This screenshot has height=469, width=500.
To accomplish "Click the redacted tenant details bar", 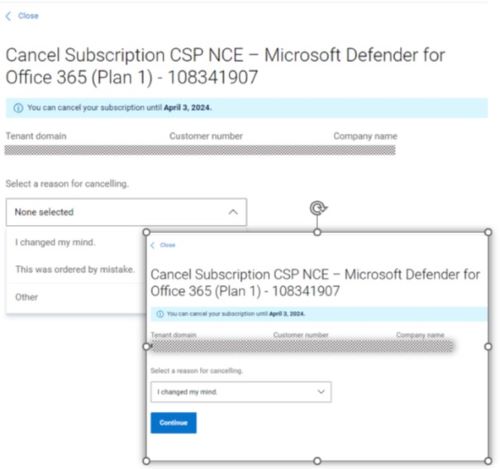I will [200, 150].
